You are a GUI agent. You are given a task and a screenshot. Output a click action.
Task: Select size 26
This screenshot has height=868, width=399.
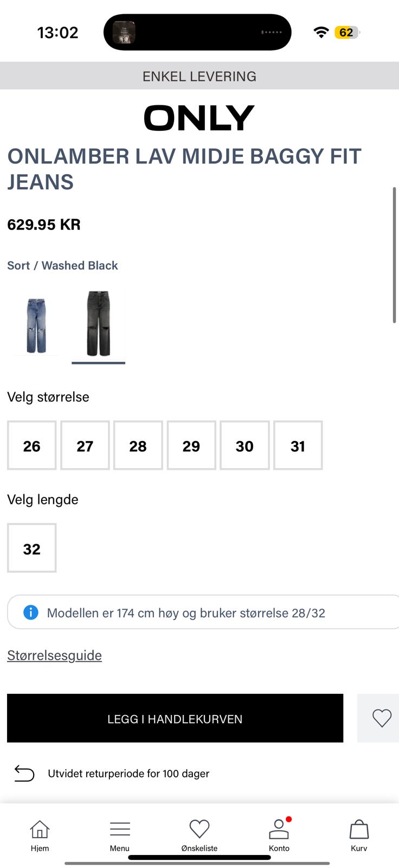[31, 445]
